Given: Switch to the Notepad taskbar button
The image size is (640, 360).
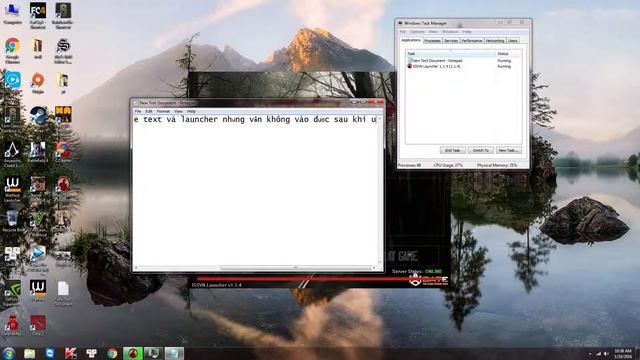Looking at the screenshot, I should click(x=174, y=353).
